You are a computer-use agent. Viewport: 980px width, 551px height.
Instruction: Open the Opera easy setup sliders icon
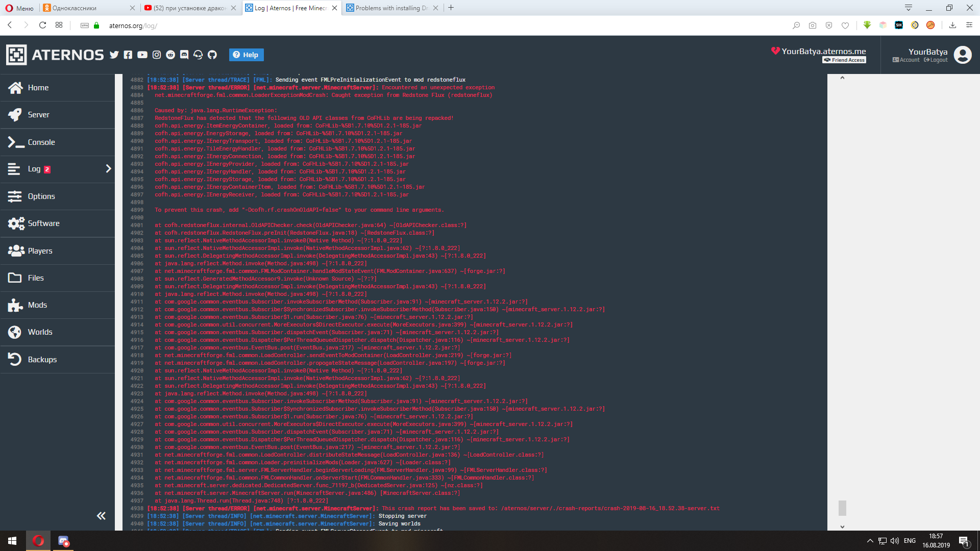(969, 25)
